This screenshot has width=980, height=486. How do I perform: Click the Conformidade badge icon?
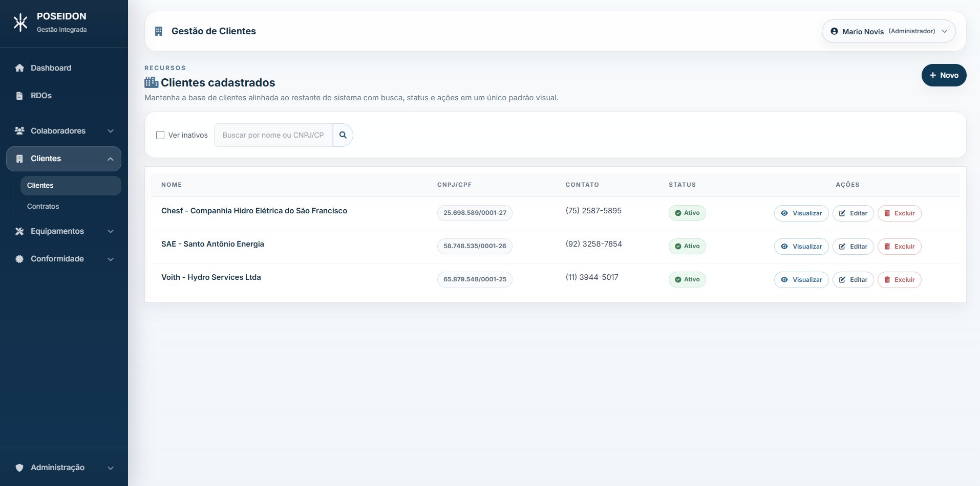pyautogui.click(x=19, y=259)
